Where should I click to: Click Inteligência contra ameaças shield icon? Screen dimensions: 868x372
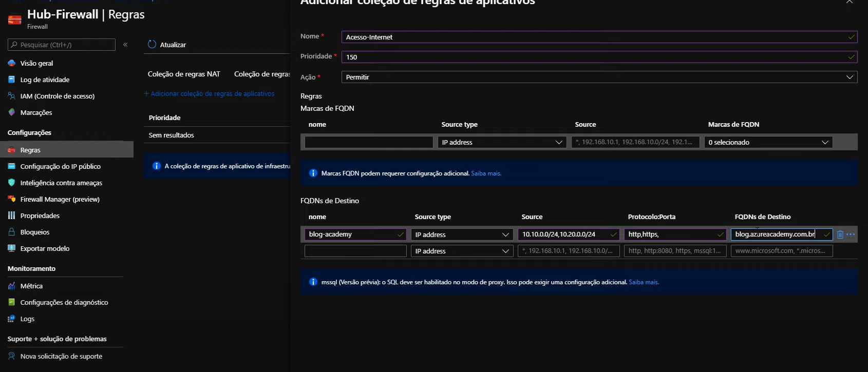(11, 183)
